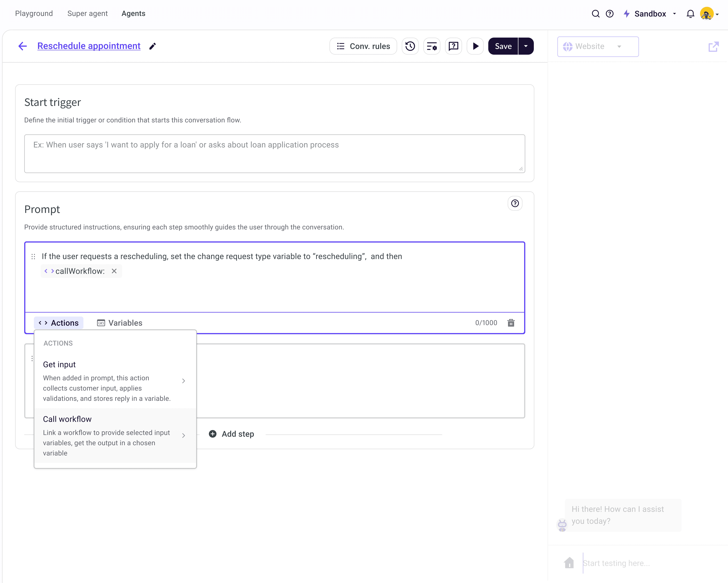This screenshot has width=728, height=583.
Task: Open Conv. rules
Action: tap(363, 46)
